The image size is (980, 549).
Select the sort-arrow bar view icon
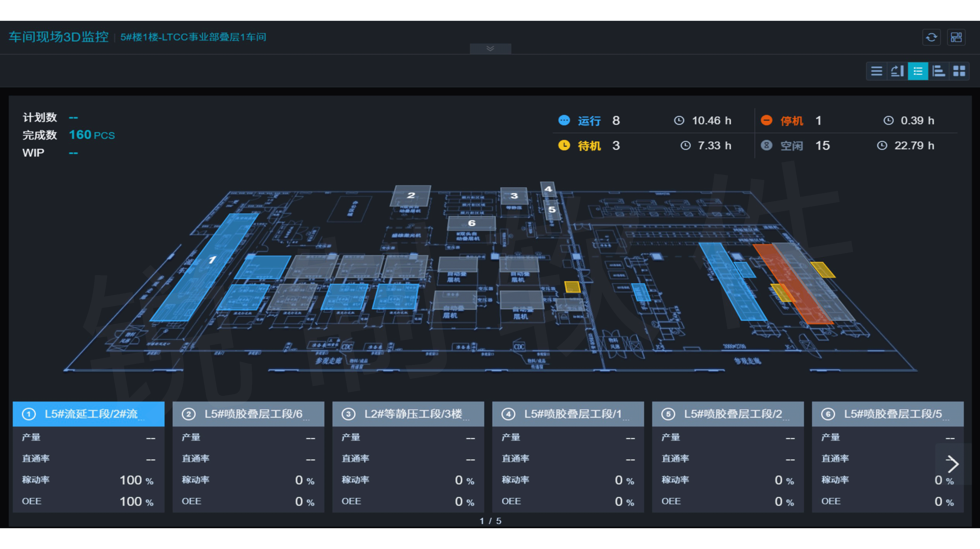coord(897,71)
